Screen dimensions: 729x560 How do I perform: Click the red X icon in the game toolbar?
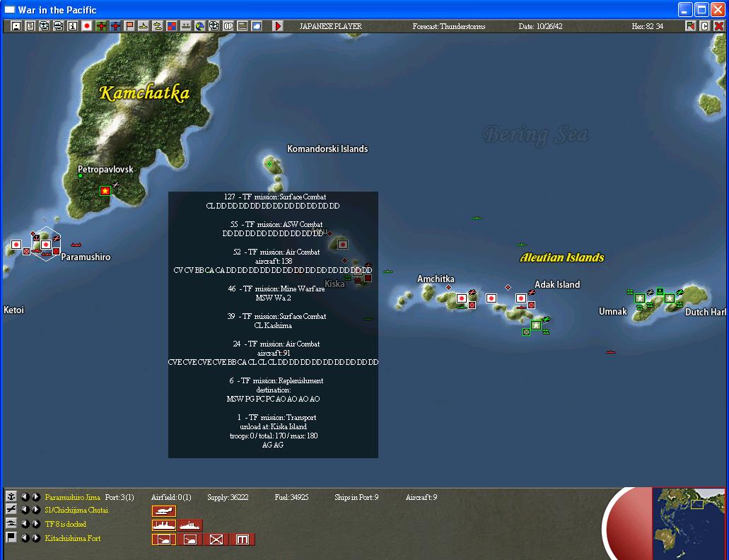(719, 26)
